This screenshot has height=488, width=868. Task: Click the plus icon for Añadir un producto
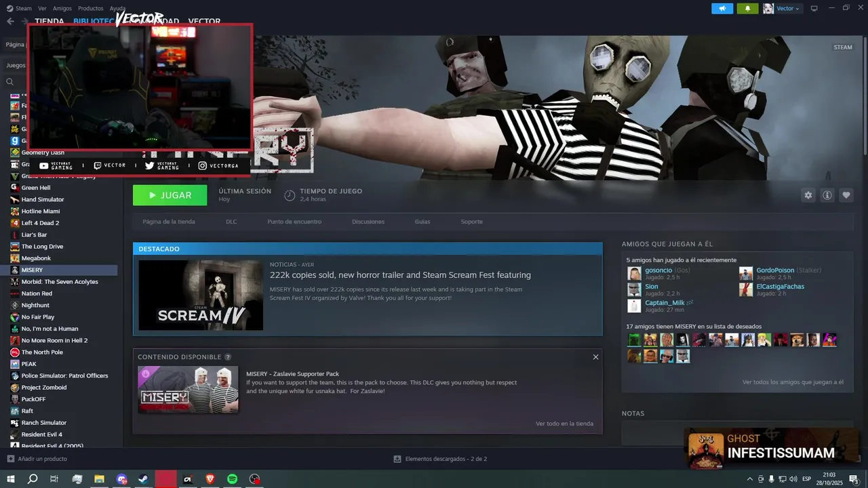coord(10,459)
